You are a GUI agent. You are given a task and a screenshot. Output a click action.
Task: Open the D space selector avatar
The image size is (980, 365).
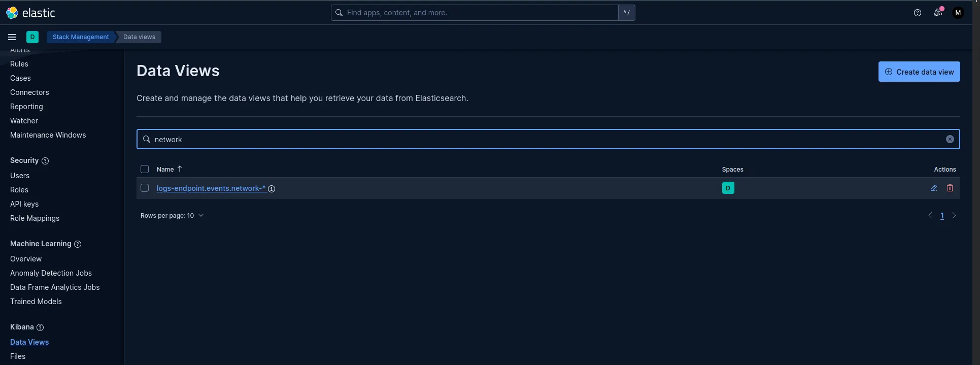[32, 37]
